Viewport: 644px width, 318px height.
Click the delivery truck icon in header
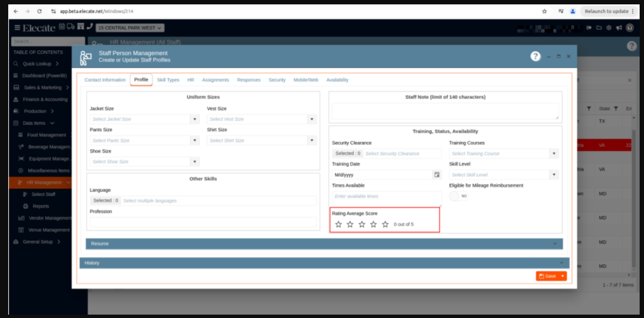[x=71, y=27]
